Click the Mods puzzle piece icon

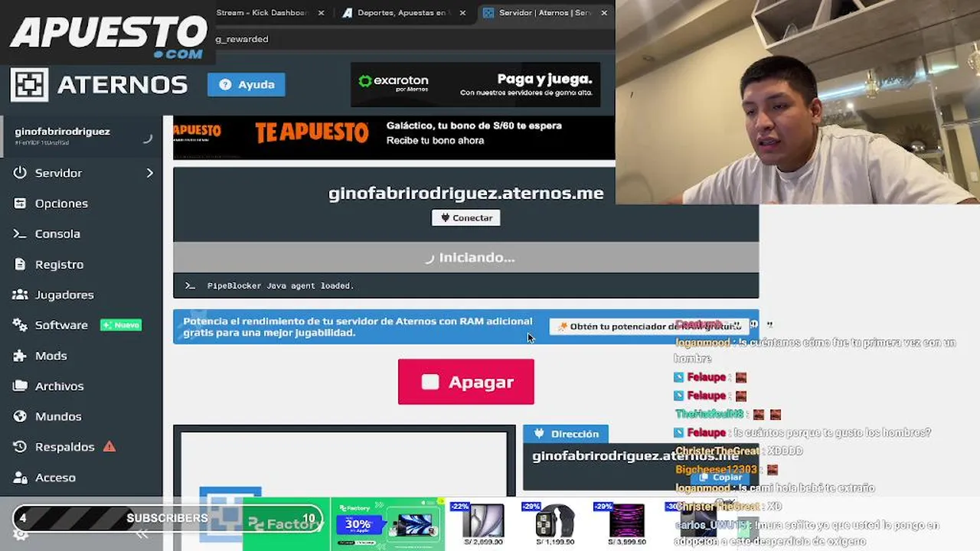click(20, 356)
